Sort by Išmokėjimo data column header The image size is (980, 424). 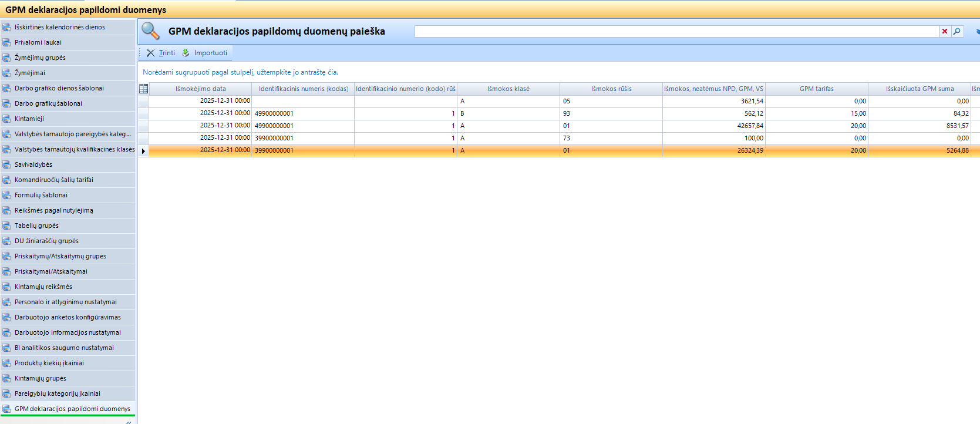tap(201, 89)
